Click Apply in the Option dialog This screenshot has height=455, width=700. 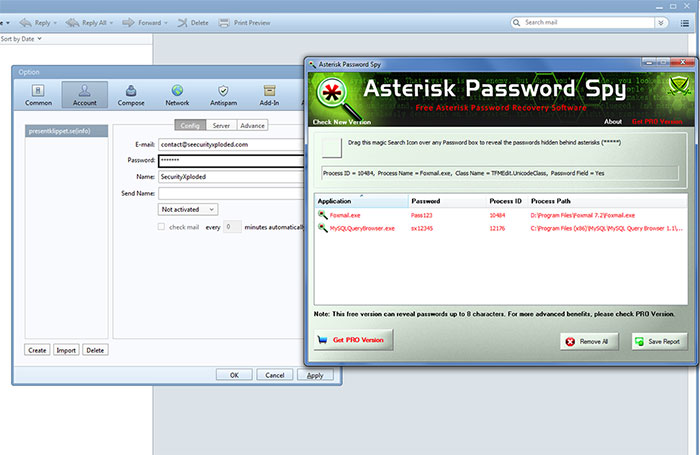point(315,375)
